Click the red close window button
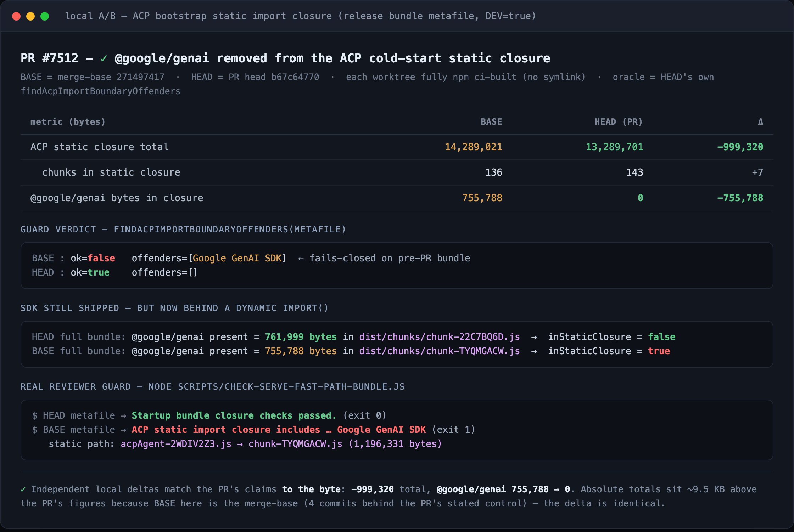 16,16
